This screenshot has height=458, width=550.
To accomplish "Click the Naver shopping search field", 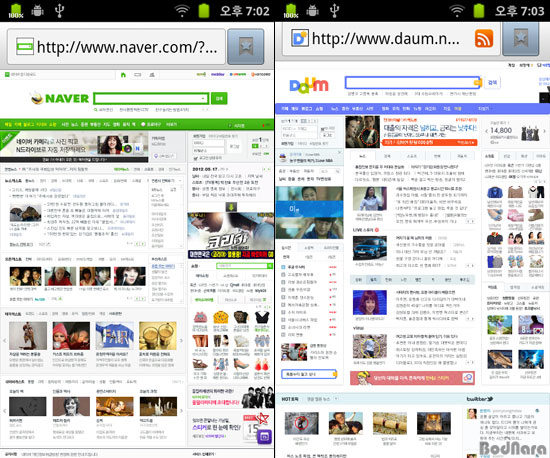I will 243,266.
